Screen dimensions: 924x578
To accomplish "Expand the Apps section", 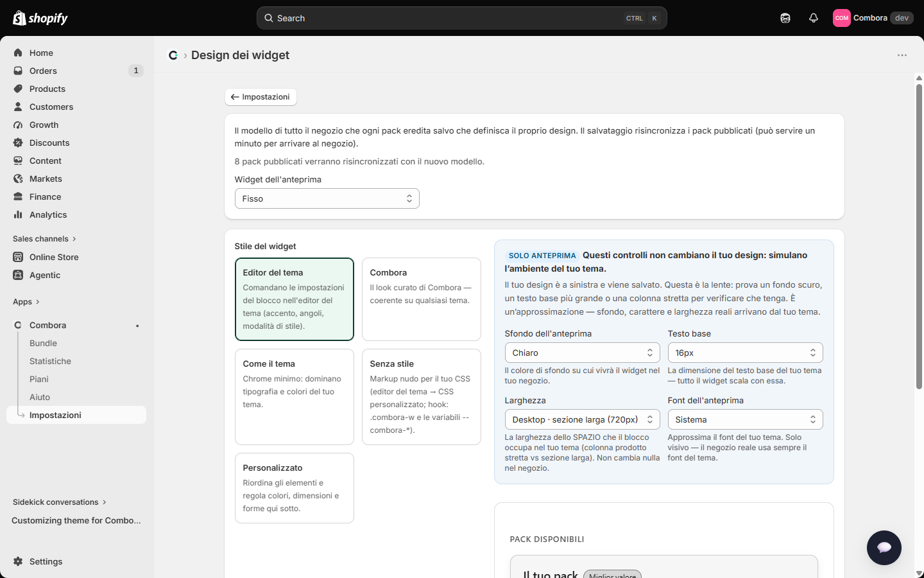I will [x=26, y=302].
